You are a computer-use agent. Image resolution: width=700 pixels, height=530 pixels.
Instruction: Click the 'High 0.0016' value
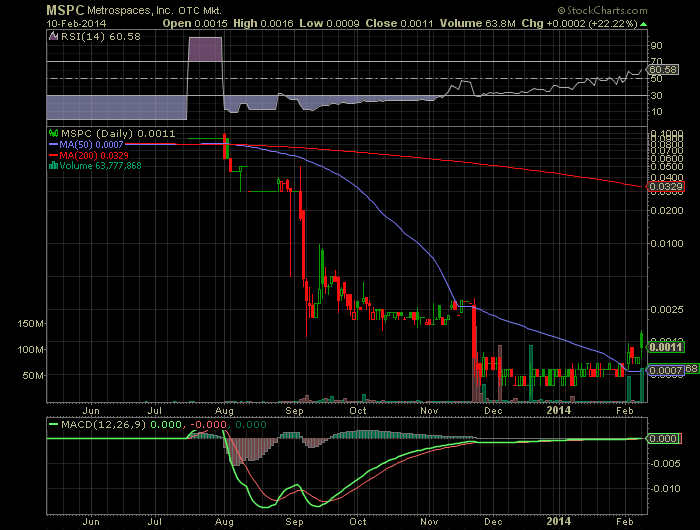263,23
